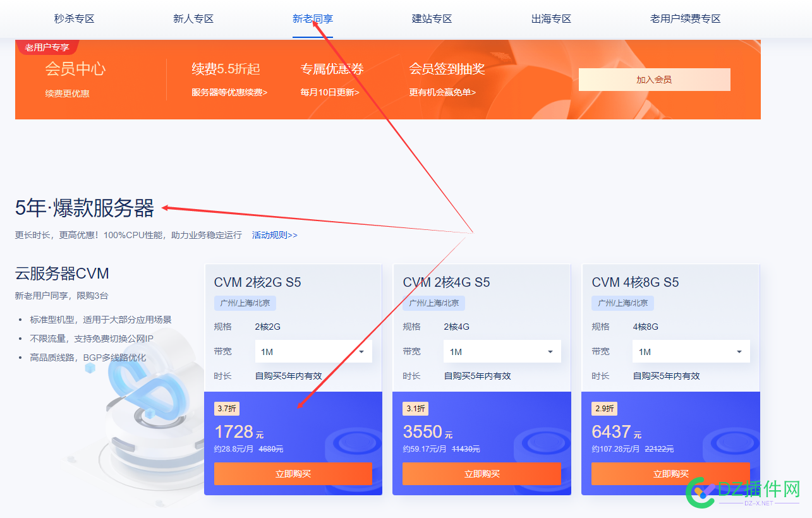Click the 3.7折 discount badge
Image resolution: width=812 pixels, height=518 pixels.
227,409
